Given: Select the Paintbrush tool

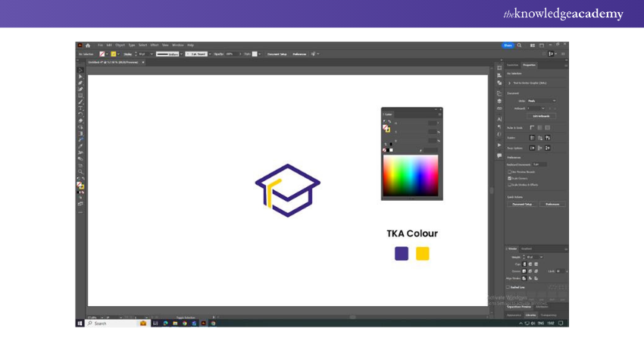Looking at the screenshot, I should (80, 102).
